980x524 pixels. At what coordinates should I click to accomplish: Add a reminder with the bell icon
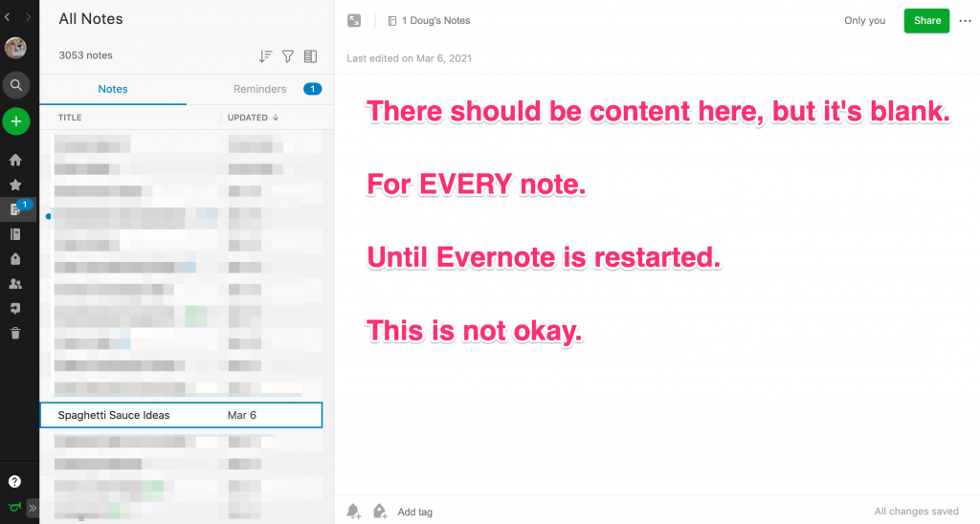click(x=354, y=512)
